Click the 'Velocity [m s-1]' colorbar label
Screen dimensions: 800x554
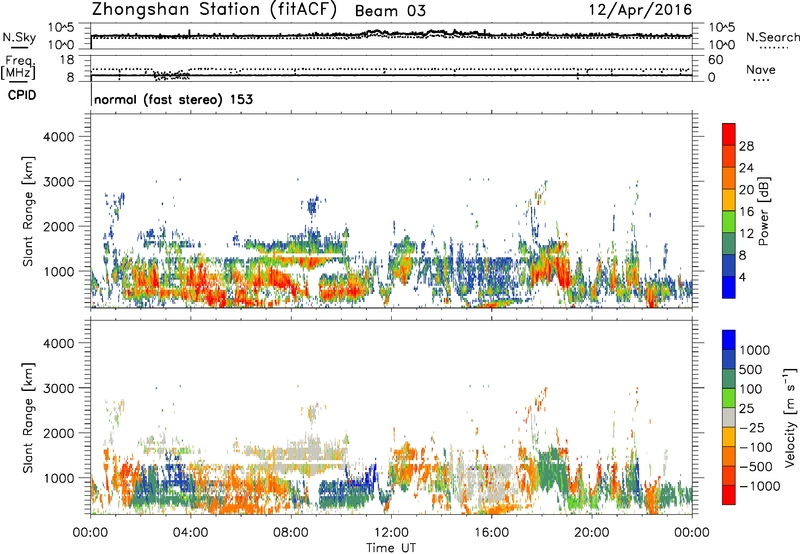(x=790, y=417)
